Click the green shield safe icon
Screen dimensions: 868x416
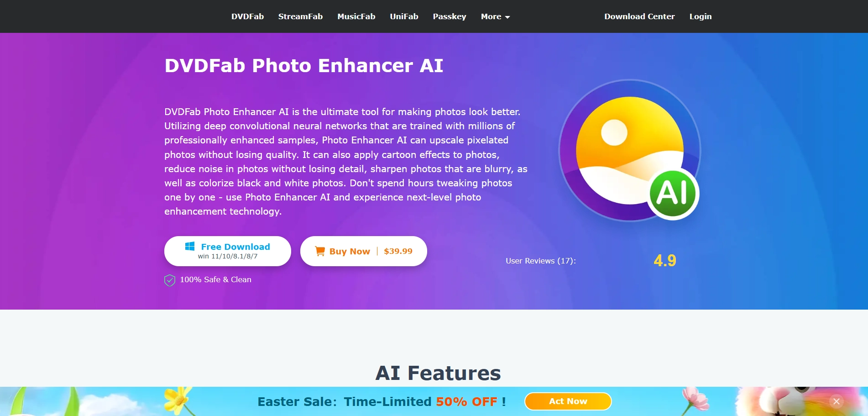[170, 280]
